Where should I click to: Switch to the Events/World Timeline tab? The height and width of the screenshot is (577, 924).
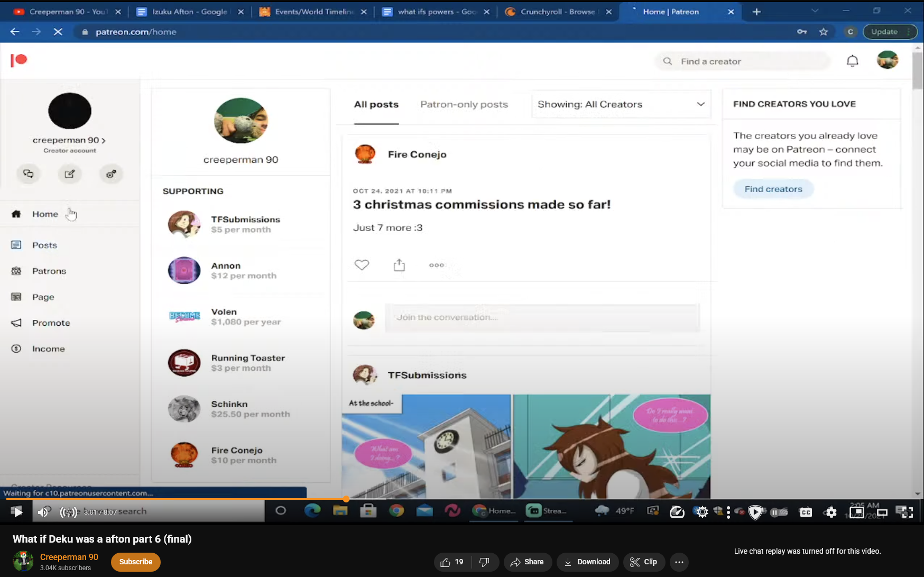313,12
